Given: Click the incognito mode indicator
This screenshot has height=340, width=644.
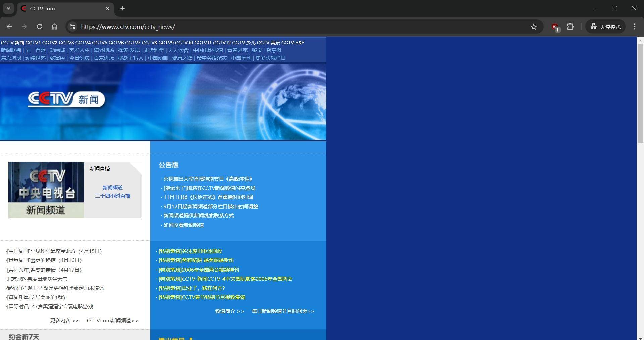Looking at the screenshot, I should pyautogui.click(x=605, y=27).
